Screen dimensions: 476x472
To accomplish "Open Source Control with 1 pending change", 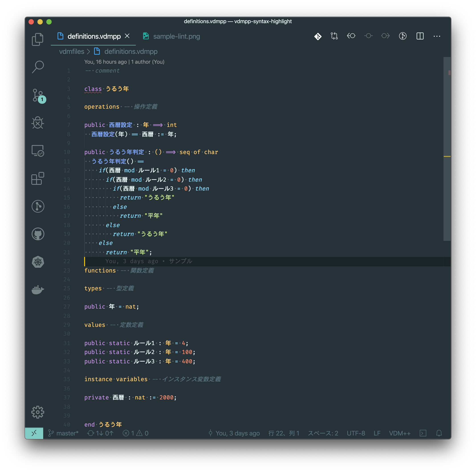I will (38, 95).
